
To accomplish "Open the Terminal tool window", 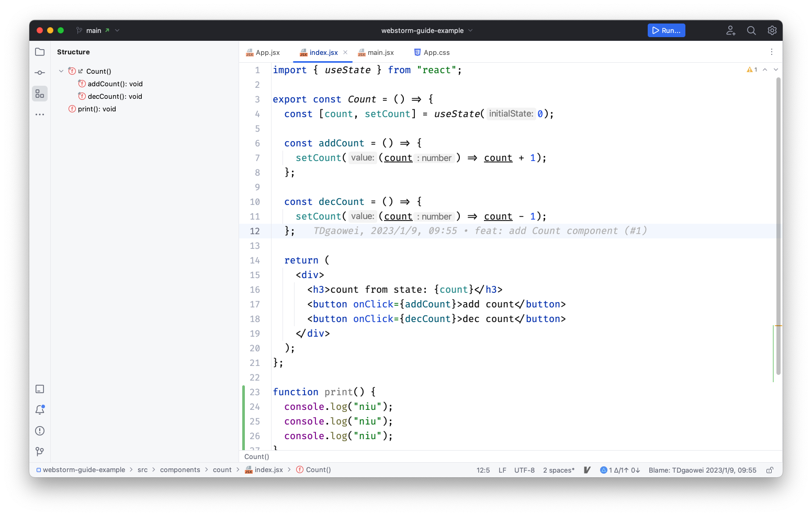I will pyautogui.click(x=40, y=389).
